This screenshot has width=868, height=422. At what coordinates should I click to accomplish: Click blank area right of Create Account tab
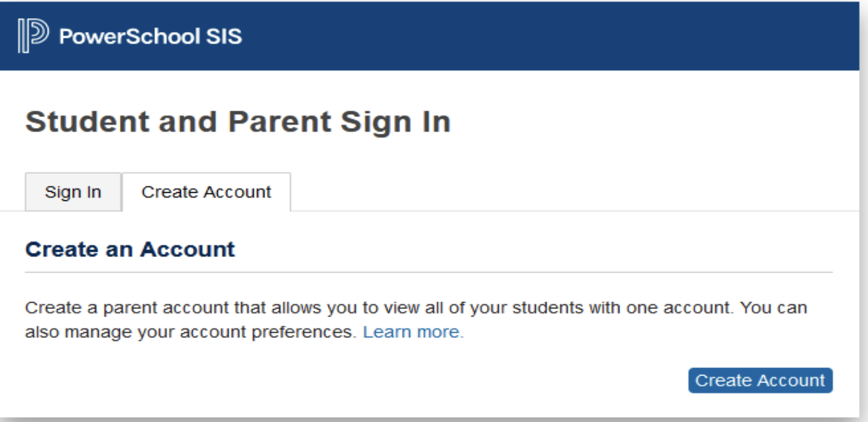pyautogui.click(x=565, y=192)
